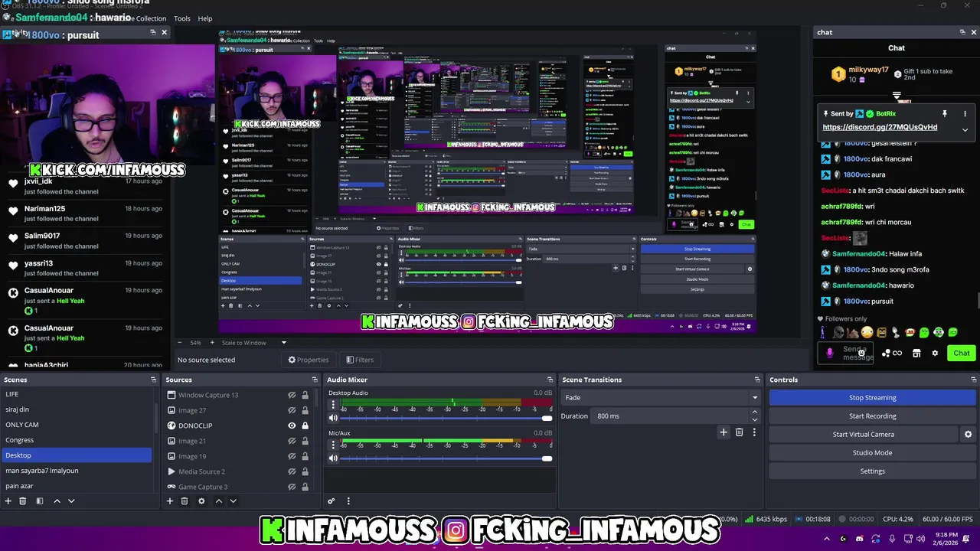Open the discord.gg invite link

880,127
